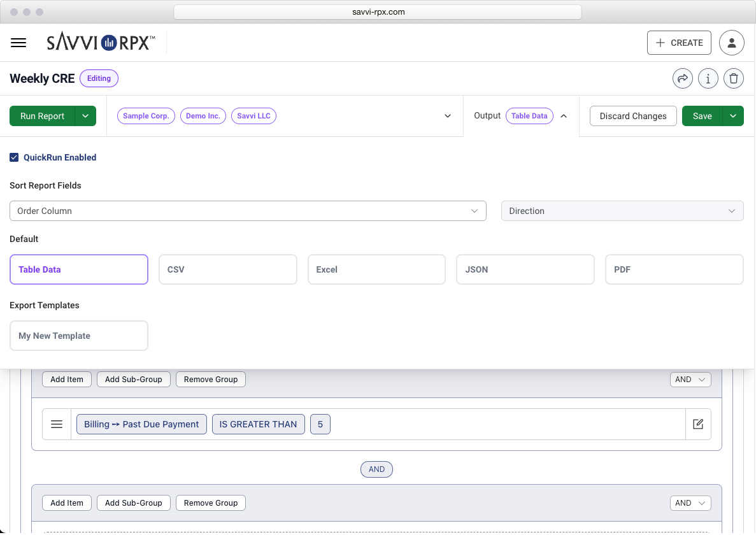Choose the My New Template export template
Screen dimensions: 756x535
pos(79,336)
